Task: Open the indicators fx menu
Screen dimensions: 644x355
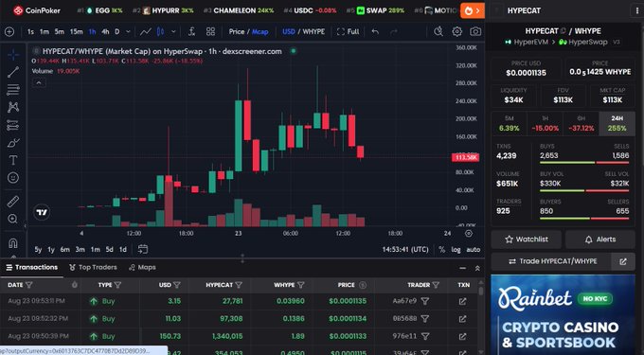Action: 192,31
